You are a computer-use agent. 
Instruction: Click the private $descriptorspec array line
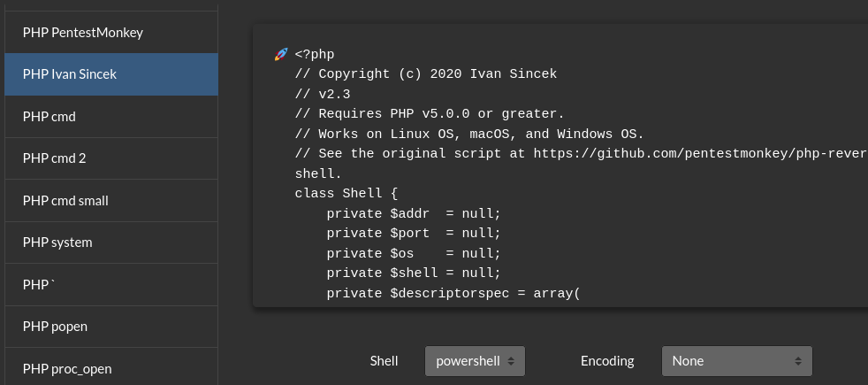(453, 293)
